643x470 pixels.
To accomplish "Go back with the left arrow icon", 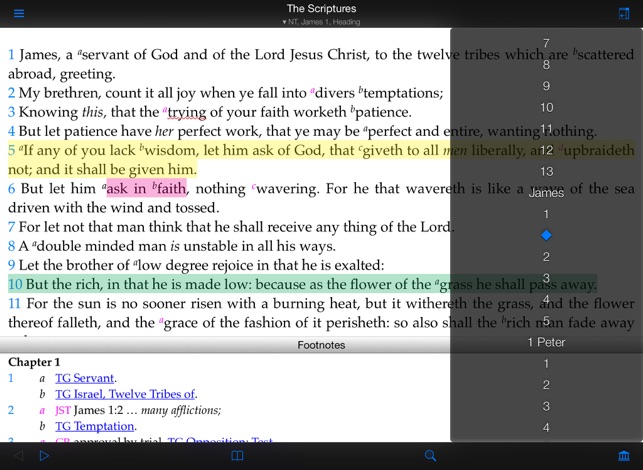I will coord(18,456).
